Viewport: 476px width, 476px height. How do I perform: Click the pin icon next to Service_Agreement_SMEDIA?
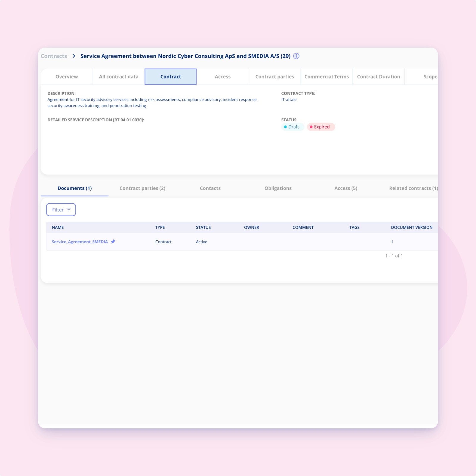[x=113, y=242]
